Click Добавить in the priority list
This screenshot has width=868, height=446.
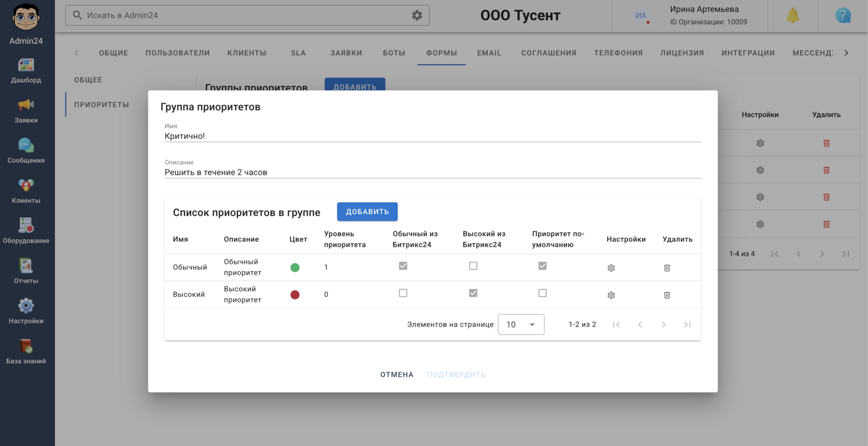click(367, 212)
